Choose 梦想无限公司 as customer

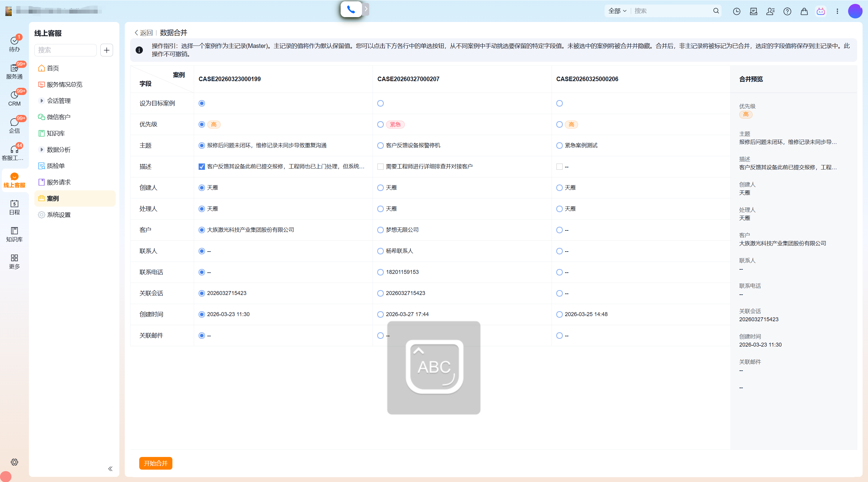[x=380, y=230]
